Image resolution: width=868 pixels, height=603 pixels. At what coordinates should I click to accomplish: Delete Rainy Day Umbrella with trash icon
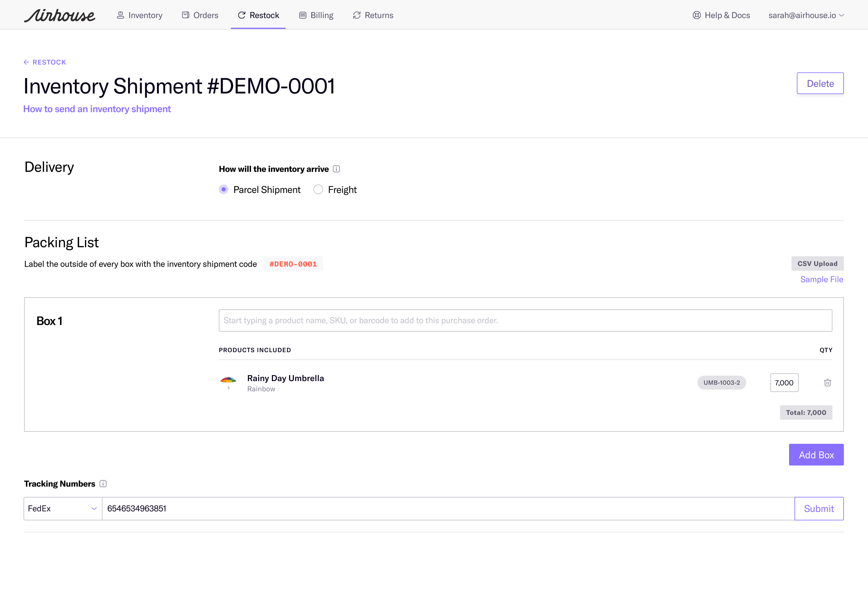coord(827,383)
